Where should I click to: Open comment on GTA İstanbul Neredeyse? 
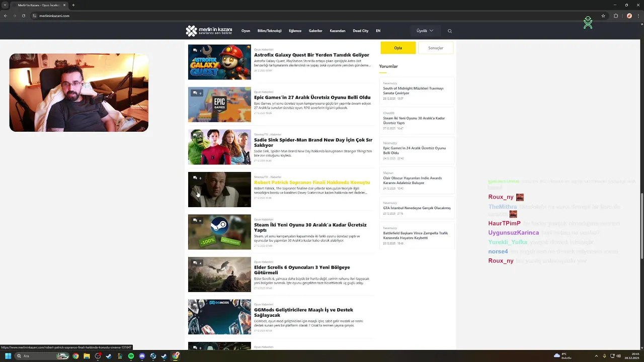417,208
